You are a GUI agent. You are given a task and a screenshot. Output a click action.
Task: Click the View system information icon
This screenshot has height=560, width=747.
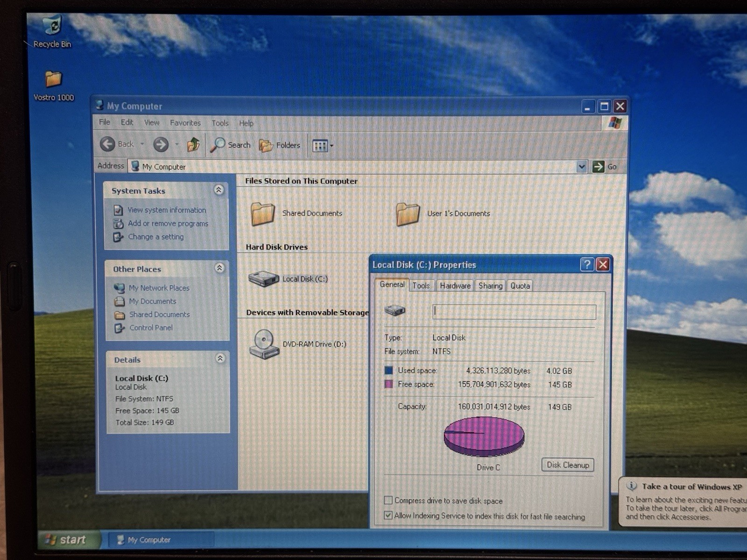[119, 210]
